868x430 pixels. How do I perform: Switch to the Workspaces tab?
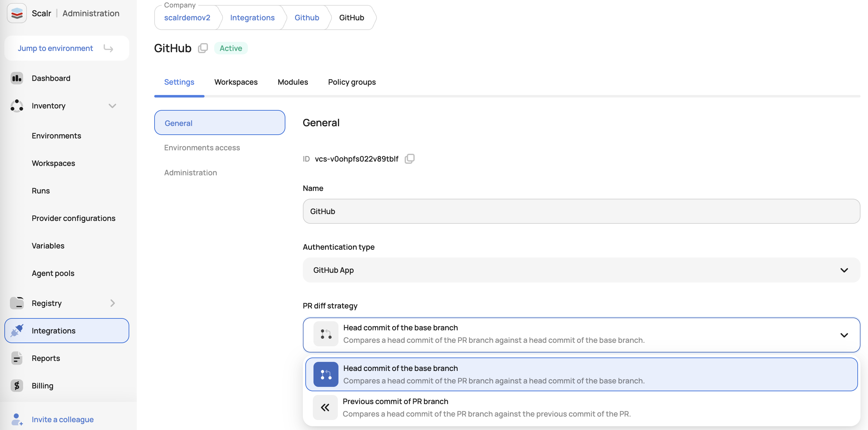click(235, 82)
